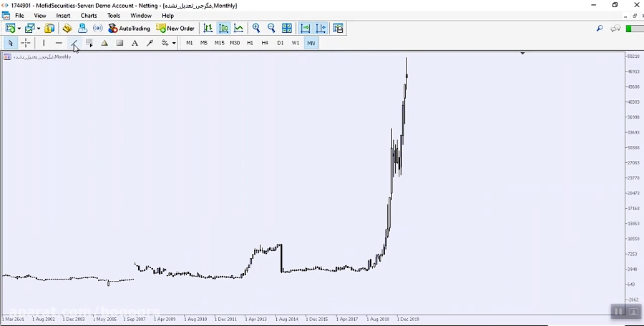
Task: Toggle chart auto scroll to latest bar
Action: click(x=305, y=29)
